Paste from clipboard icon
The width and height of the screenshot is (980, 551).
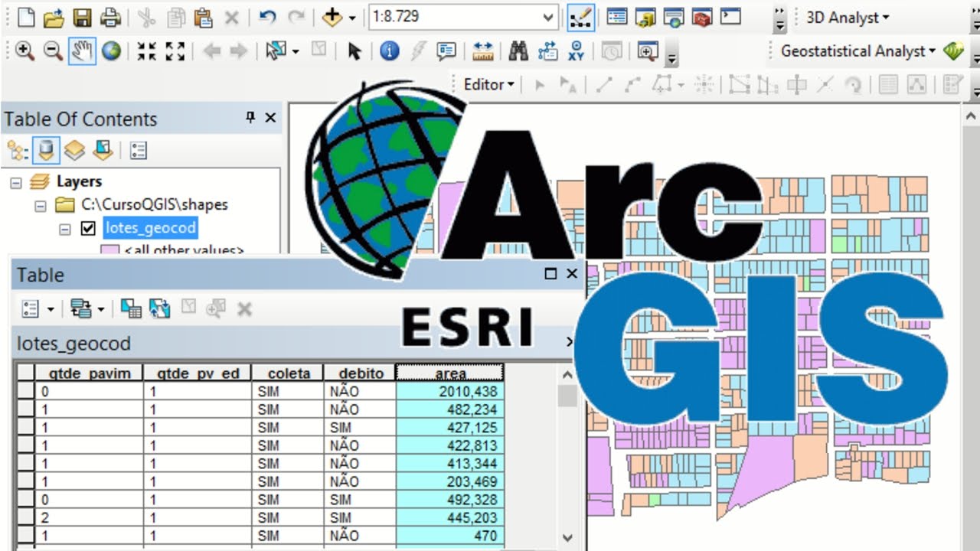click(x=203, y=17)
